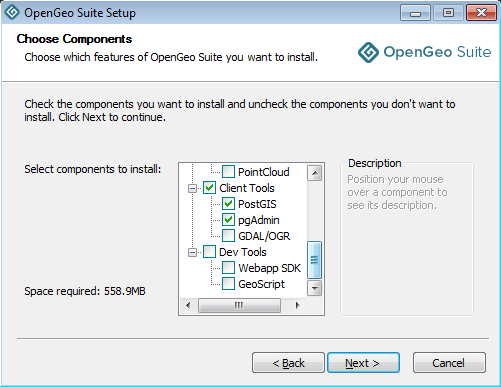Click the component list scroll up arrow

coord(314,173)
